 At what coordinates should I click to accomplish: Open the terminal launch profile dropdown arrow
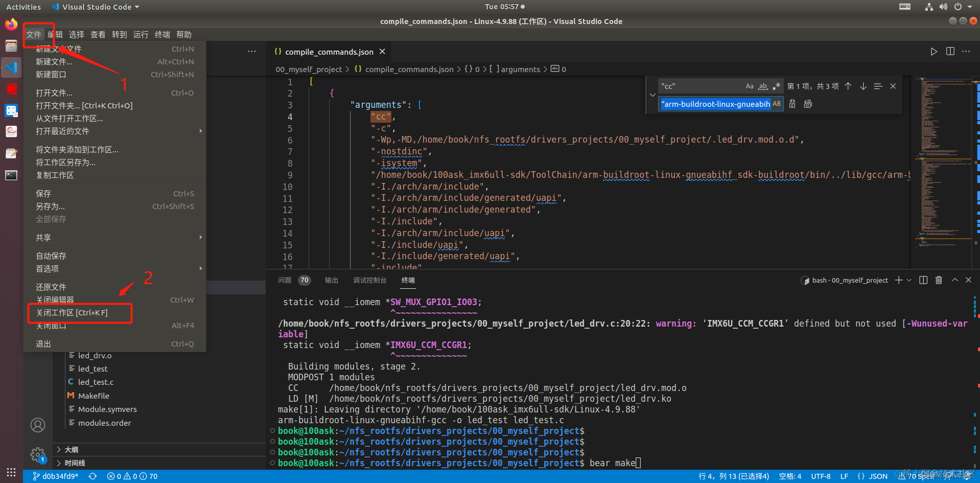coord(909,280)
